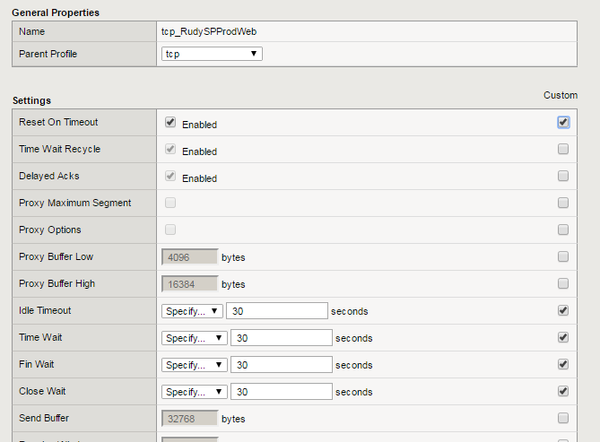Click the Fin Wait seconds input field

(280, 365)
